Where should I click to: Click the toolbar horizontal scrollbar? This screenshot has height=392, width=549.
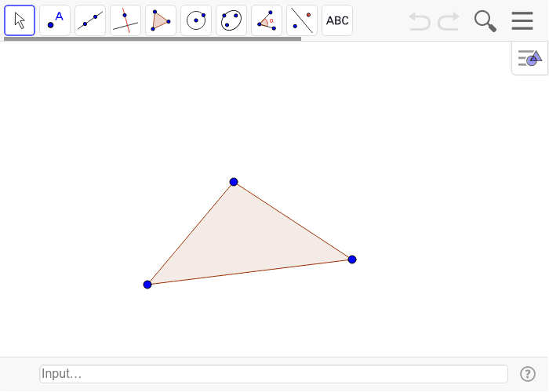click(x=152, y=39)
